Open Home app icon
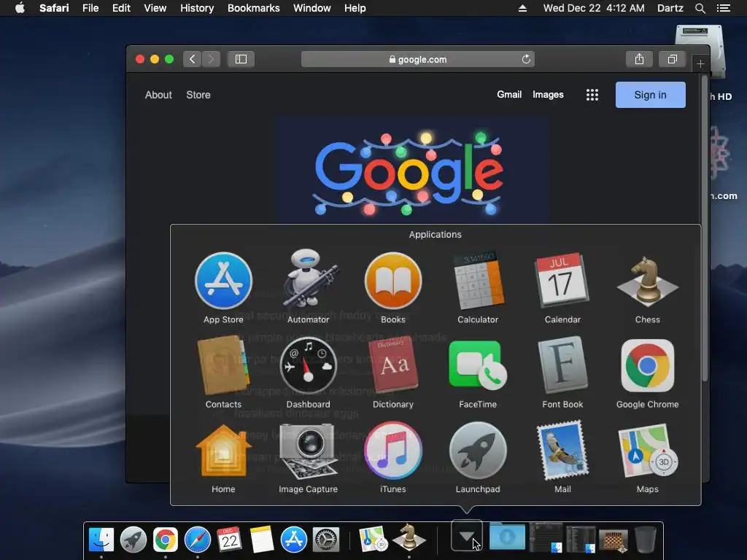The width and height of the screenshot is (747, 560). (223, 451)
